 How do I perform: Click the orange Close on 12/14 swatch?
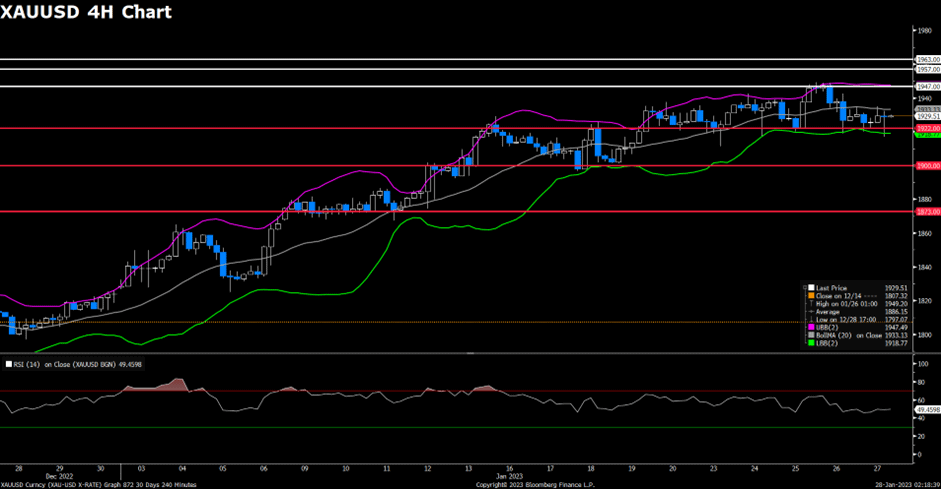(809, 295)
